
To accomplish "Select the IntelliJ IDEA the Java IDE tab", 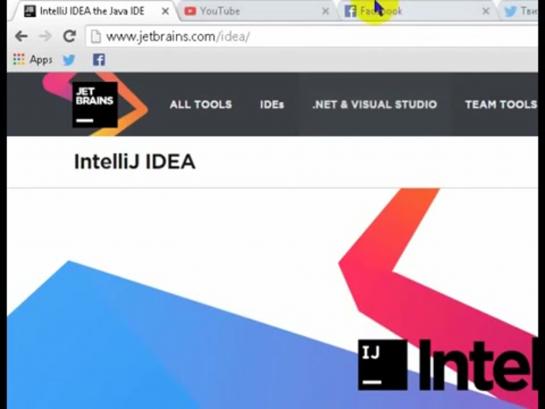I will click(x=92, y=11).
